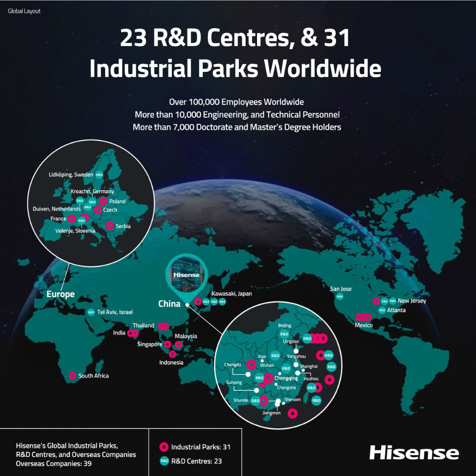Select "More than 10,000 Engineering, and Technical Personnel"
This screenshot has width=476, height=476.
coord(237,114)
